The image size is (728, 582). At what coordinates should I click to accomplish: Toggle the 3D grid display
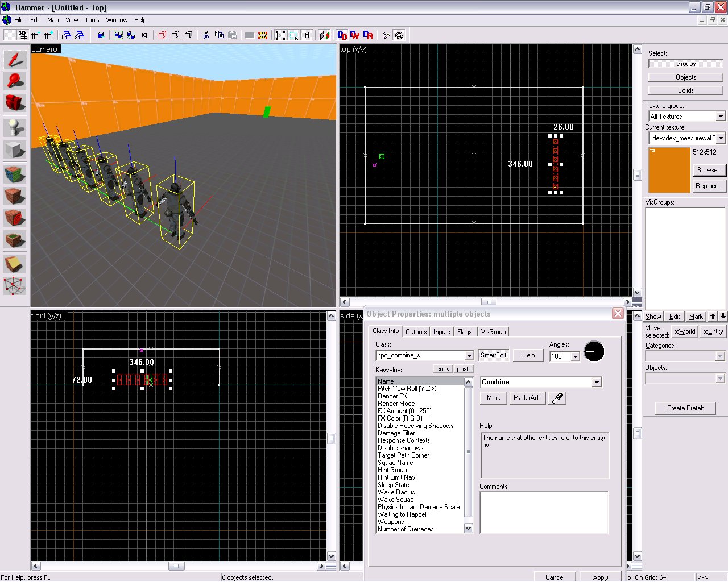pos(23,35)
